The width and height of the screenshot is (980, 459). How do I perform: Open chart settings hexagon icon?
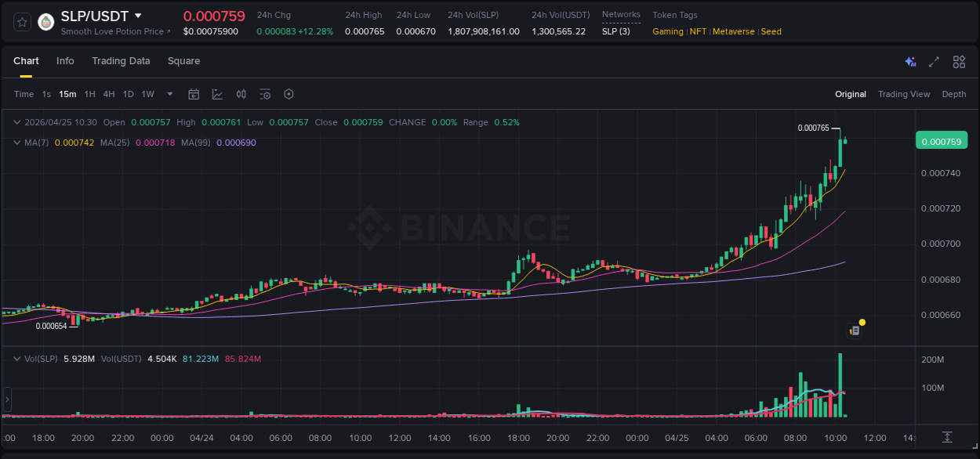[x=289, y=94]
